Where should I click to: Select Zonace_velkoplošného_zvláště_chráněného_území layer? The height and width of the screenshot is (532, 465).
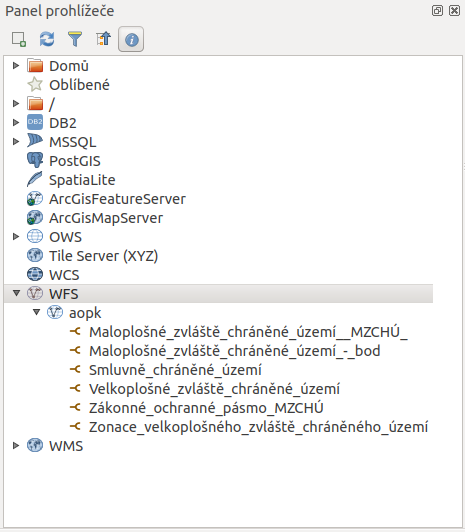coord(258,427)
